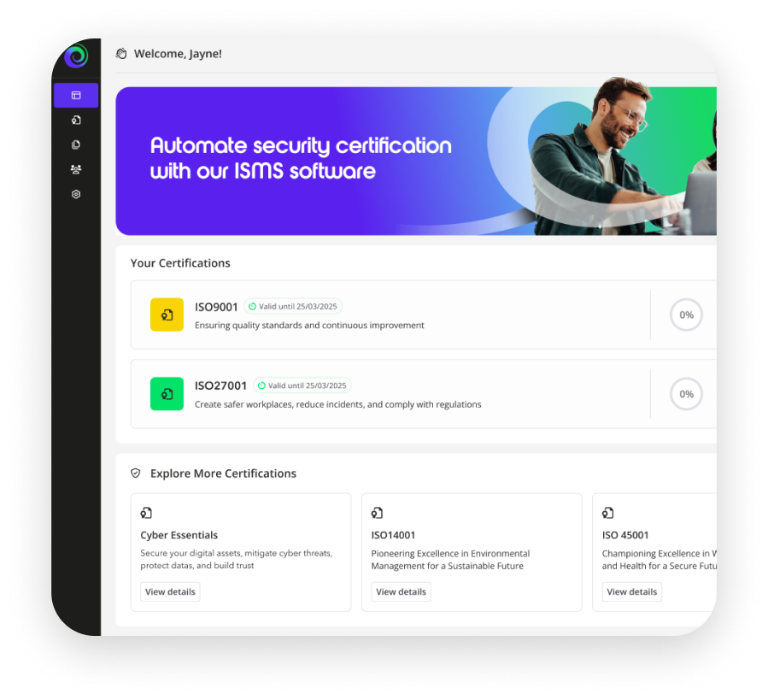View details for ISO 45001
Viewport: 768px width, 700px height.
click(632, 591)
